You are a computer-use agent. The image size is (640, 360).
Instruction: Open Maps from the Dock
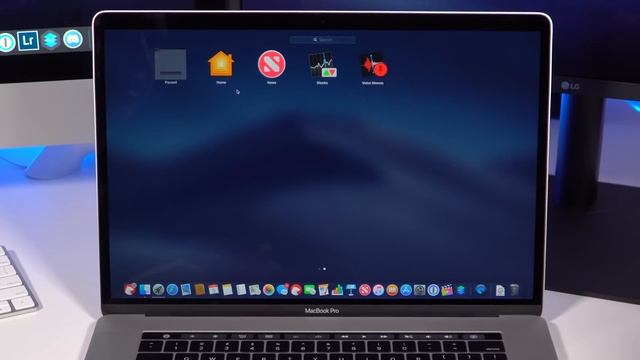click(x=255, y=290)
